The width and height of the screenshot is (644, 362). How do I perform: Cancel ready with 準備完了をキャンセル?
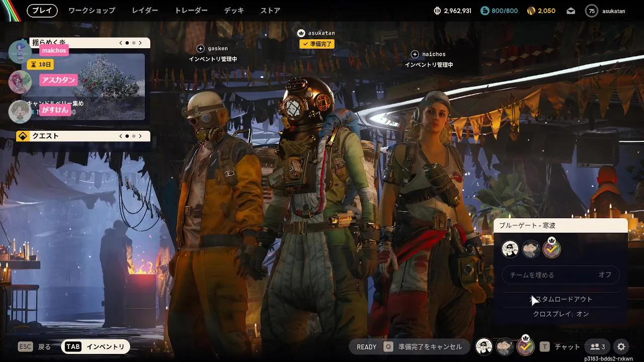(430, 347)
